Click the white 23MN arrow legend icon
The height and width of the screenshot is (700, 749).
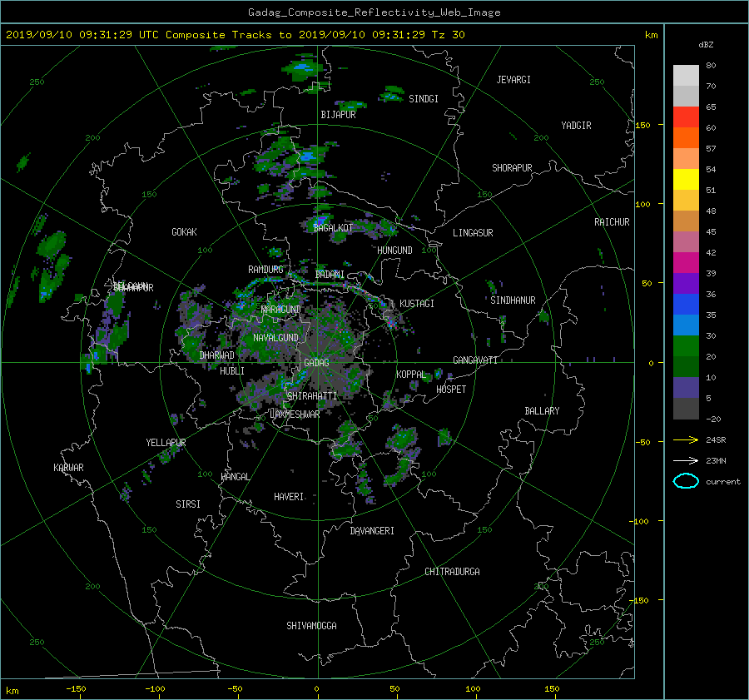(686, 460)
